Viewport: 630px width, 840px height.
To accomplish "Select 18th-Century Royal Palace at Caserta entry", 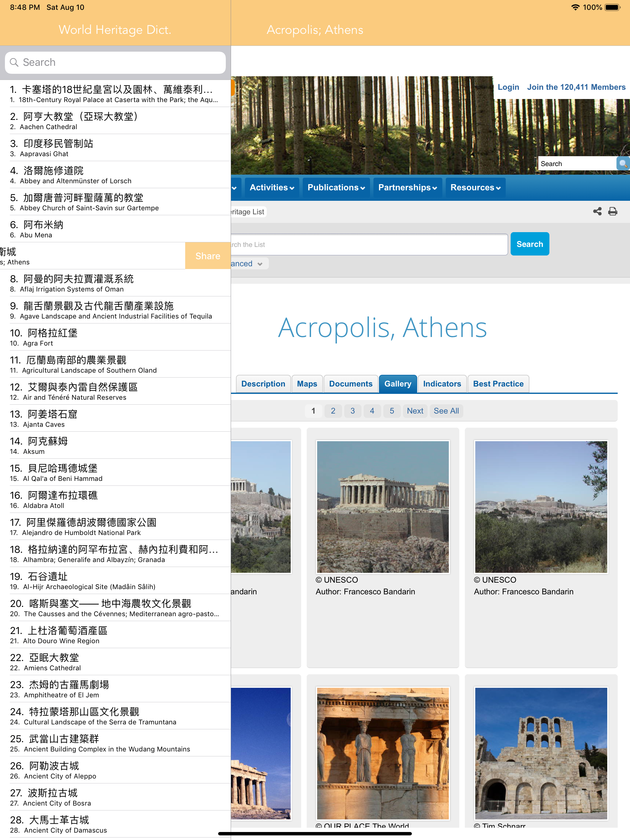I will [115, 93].
